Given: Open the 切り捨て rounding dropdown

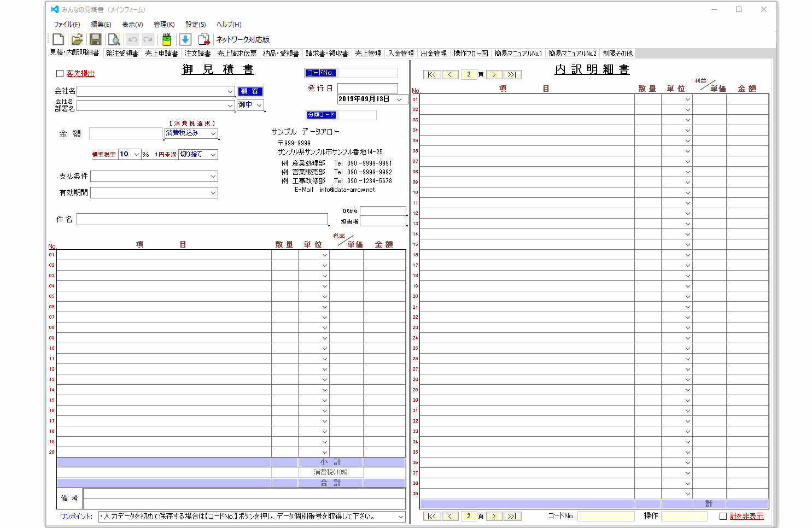Looking at the screenshot, I should (x=213, y=155).
